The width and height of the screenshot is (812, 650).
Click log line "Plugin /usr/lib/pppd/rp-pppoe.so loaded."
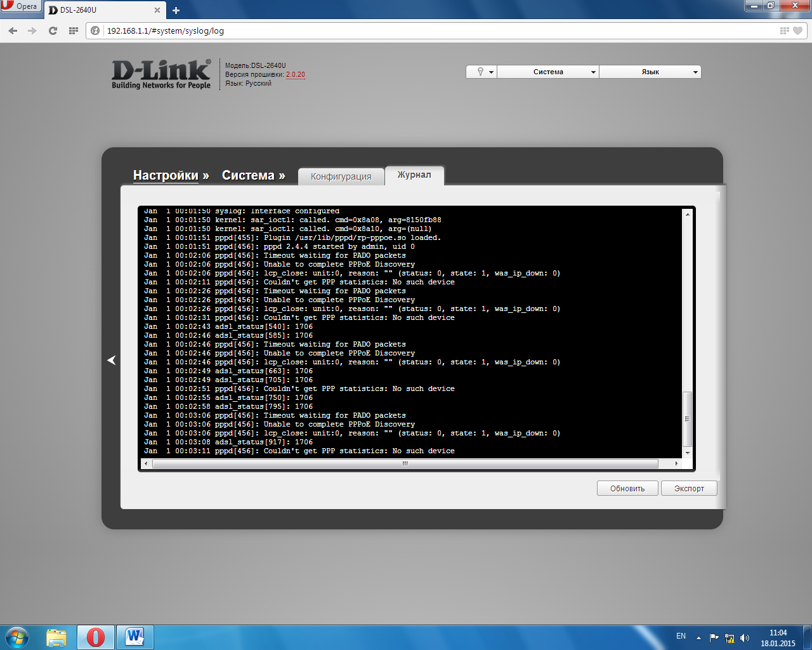point(292,237)
